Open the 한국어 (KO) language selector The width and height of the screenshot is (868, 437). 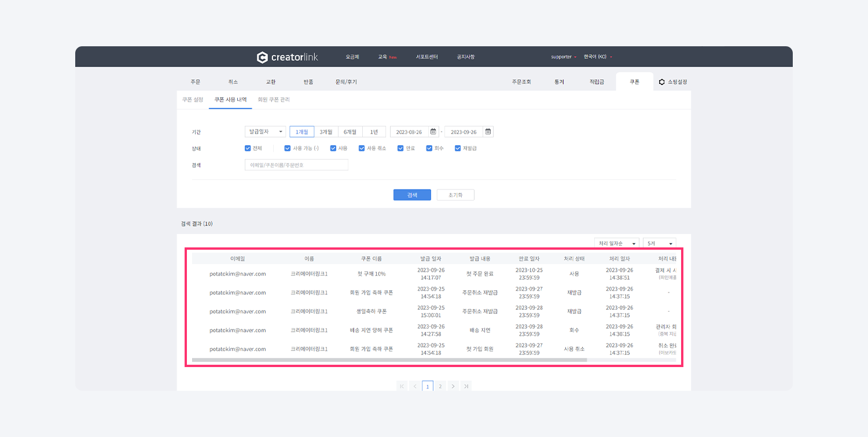[598, 57]
